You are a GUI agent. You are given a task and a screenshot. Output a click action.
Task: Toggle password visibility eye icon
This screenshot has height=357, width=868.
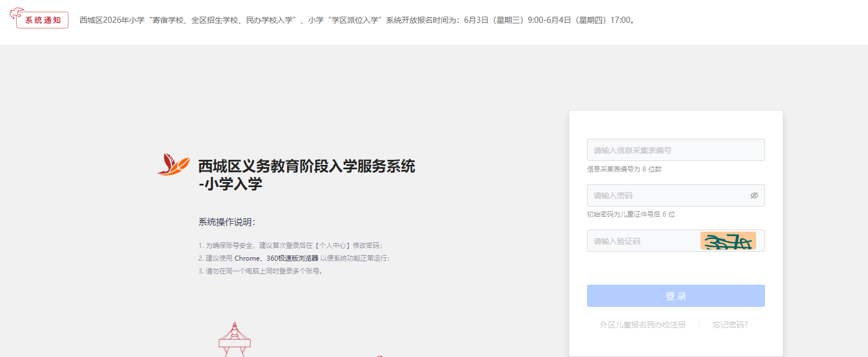pyautogui.click(x=754, y=195)
